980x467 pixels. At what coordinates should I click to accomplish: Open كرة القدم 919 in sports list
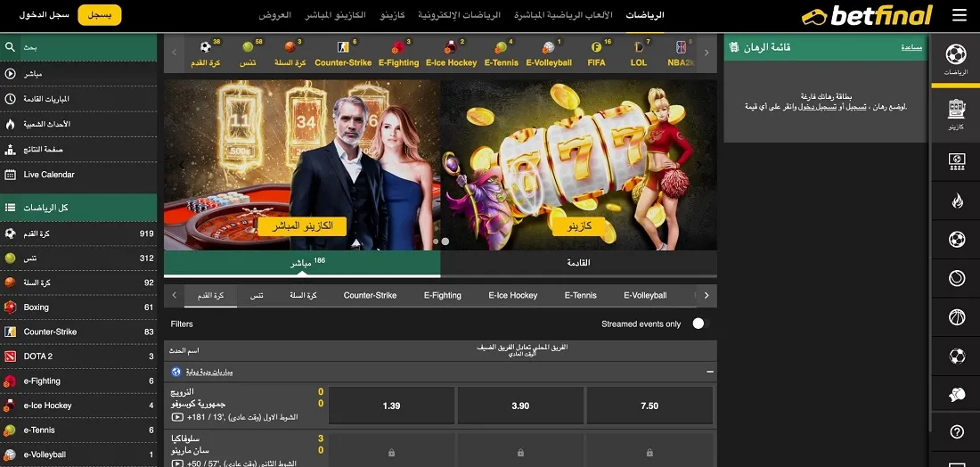click(78, 233)
